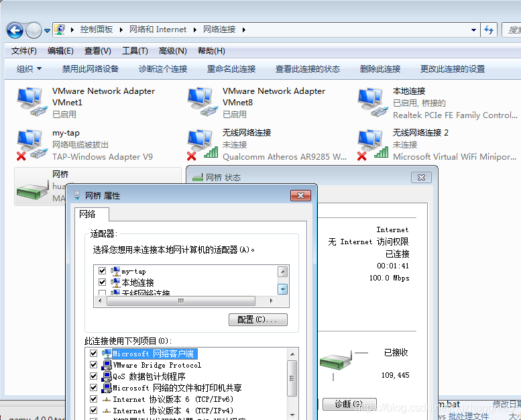Click the TCP/IPv4 protocol item icon
The height and width of the screenshot is (420, 521).
107,411
